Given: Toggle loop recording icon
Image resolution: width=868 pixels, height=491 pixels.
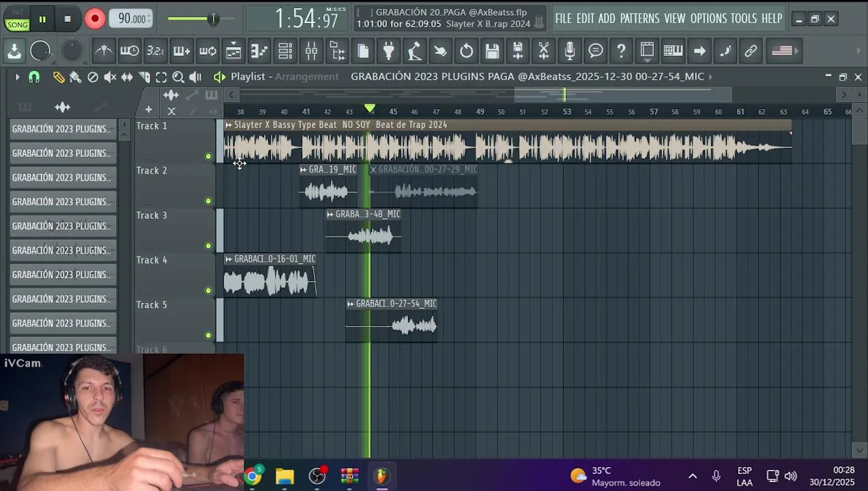Looking at the screenshot, I should pyautogui.click(x=207, y=50).
